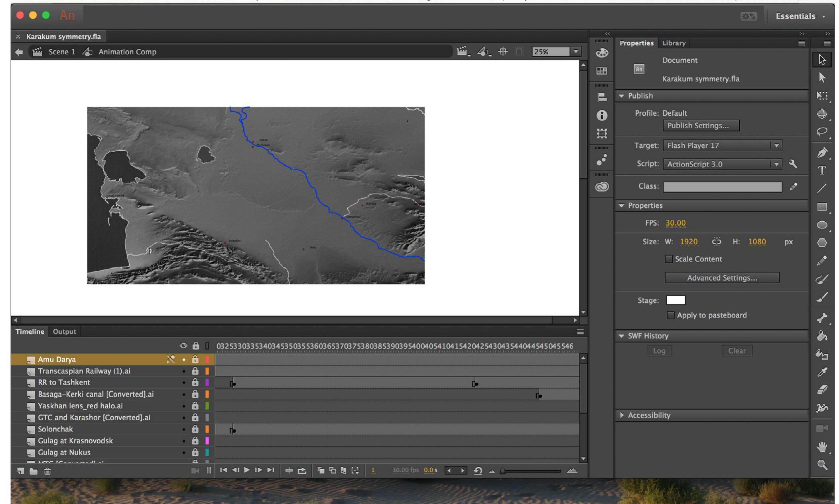Click the Publish Settings button
This screenshot has height=504, width=839.
click(x=701, y=126)
